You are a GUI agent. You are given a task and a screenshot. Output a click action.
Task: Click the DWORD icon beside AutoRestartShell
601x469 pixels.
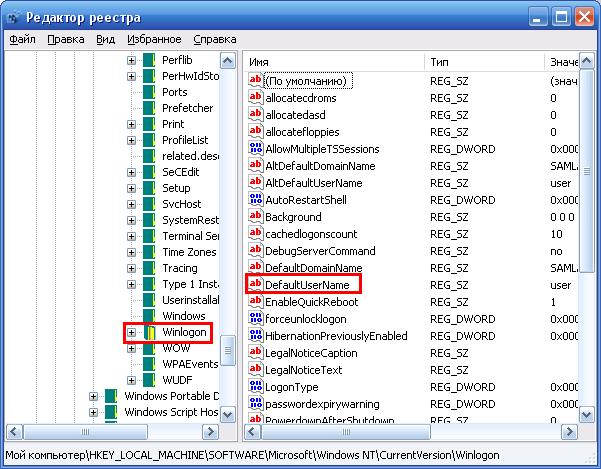255,200
